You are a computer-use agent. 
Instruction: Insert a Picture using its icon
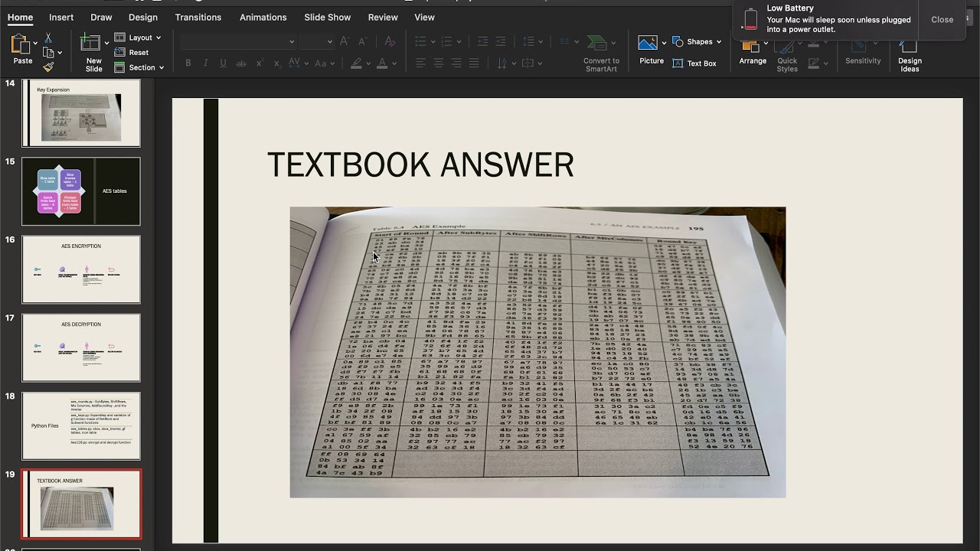648,43
